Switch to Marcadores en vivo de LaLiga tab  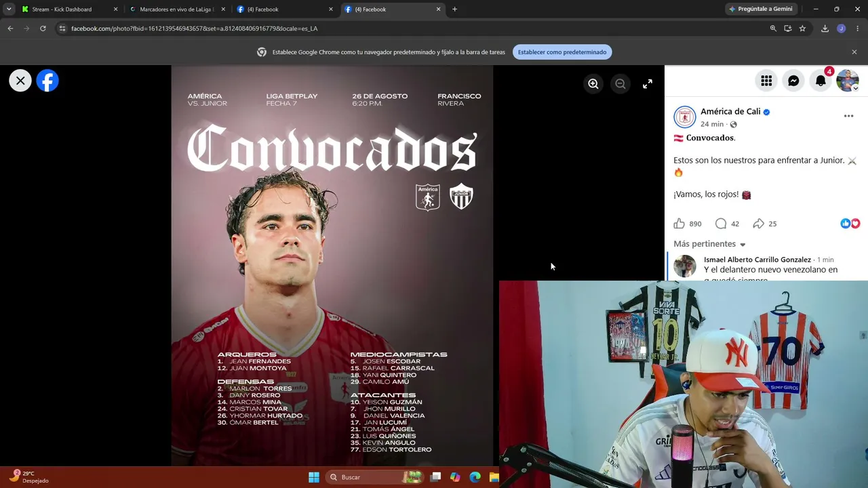coord(176,9)
